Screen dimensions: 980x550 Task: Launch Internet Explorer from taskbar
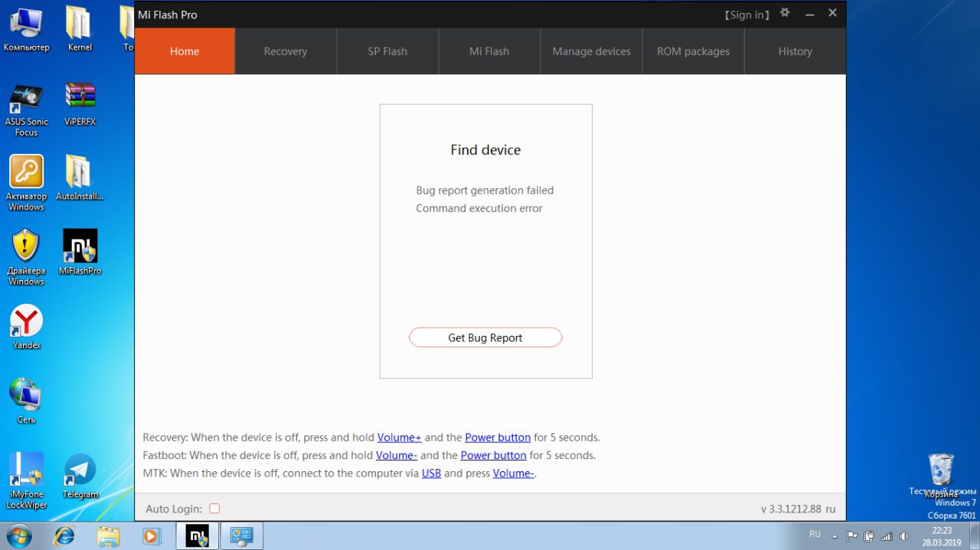coord(64,535)
